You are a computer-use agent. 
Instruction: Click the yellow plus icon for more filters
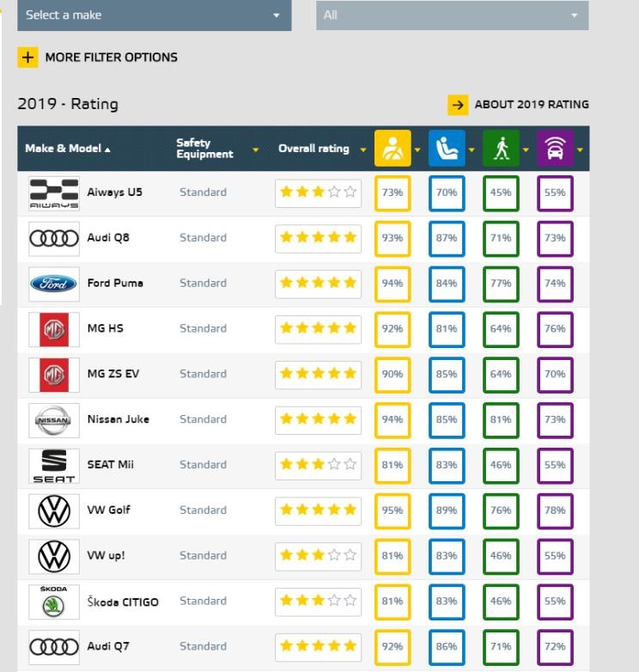[27, 58]
